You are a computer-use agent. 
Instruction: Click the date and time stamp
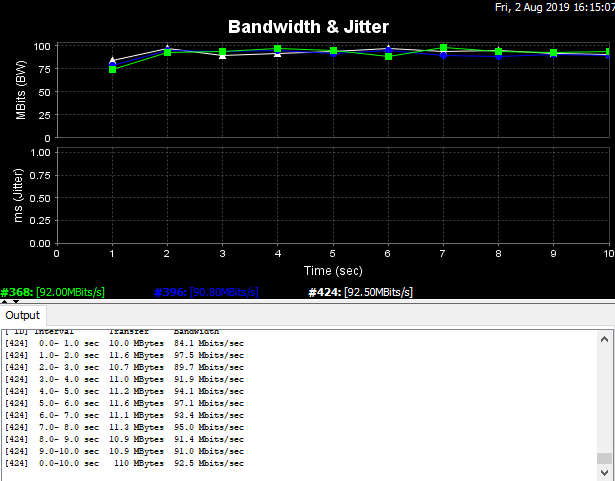tap(554, 7)
